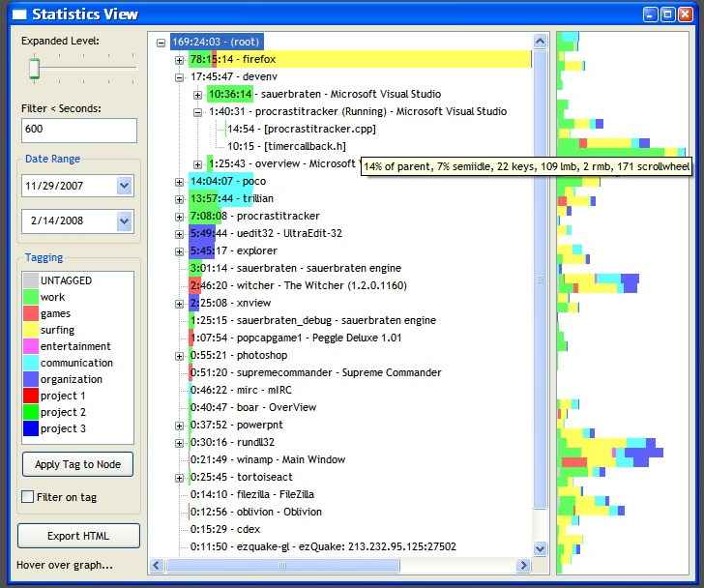The image size is (704, 588).
Task: Click the horizontal scrollbar thumb of tree
Action: (282, 565)
